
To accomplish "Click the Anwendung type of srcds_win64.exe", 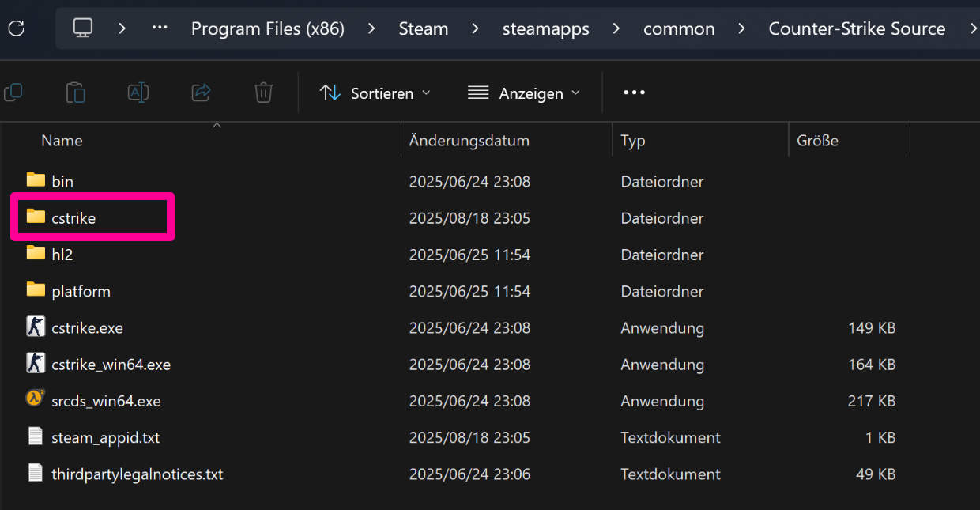I will point(662,401).
